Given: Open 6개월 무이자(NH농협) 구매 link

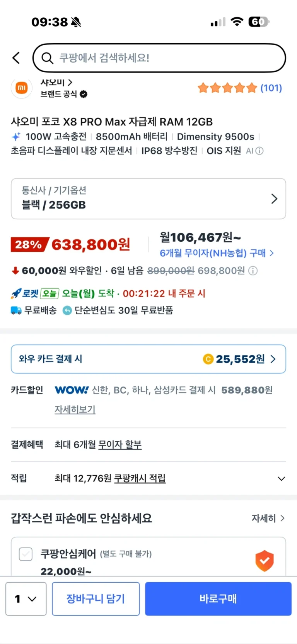Looking at the screenshot, I should pos(217,253).
